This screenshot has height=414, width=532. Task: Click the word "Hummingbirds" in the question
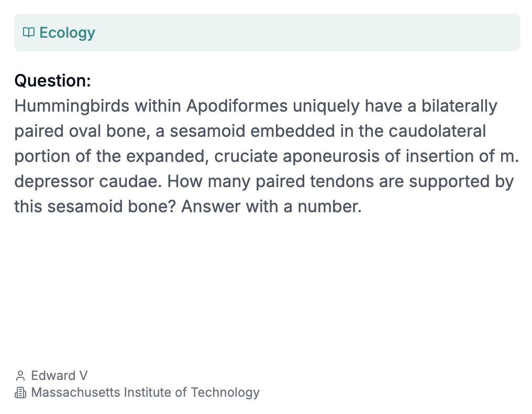[x=72, y=106]
